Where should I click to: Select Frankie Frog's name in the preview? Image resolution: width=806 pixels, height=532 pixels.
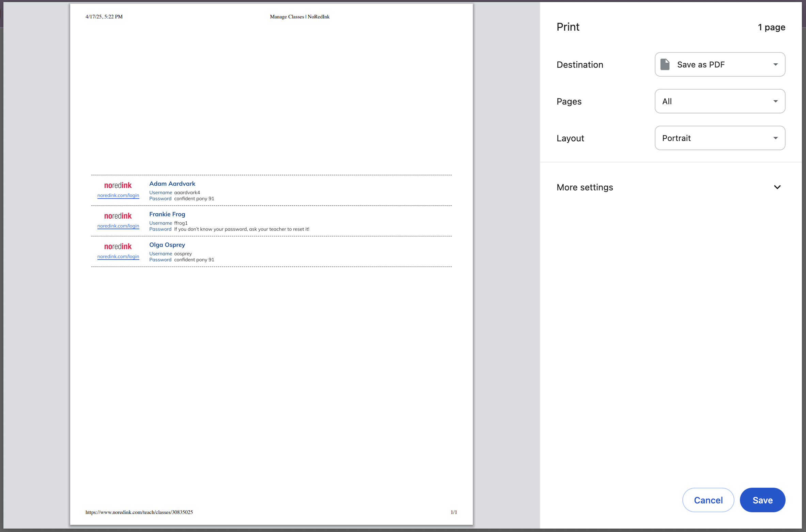tap(167, 214)
